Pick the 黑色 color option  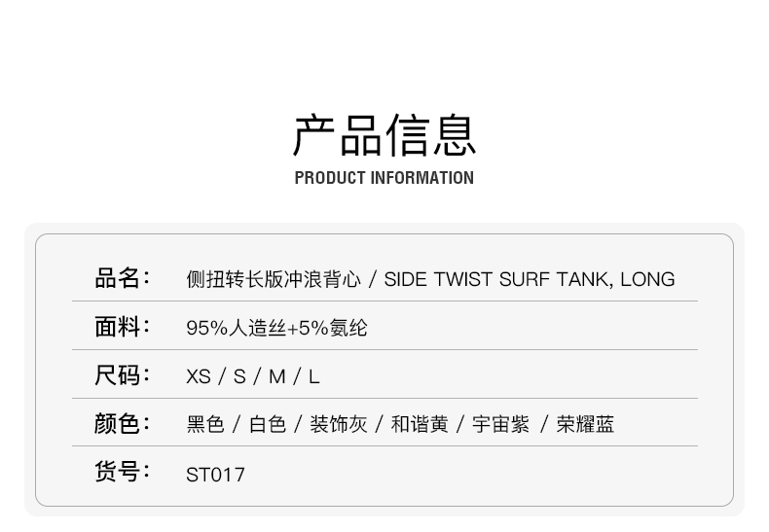pos(205,425)
